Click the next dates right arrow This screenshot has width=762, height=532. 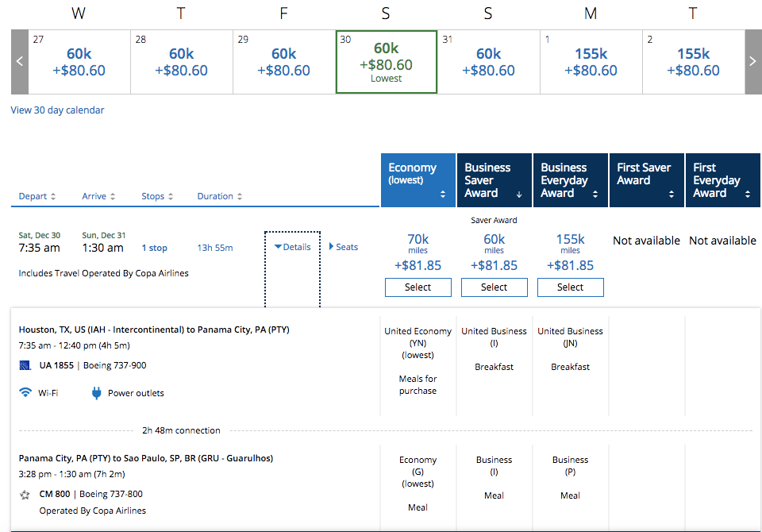tap(752, 62)
